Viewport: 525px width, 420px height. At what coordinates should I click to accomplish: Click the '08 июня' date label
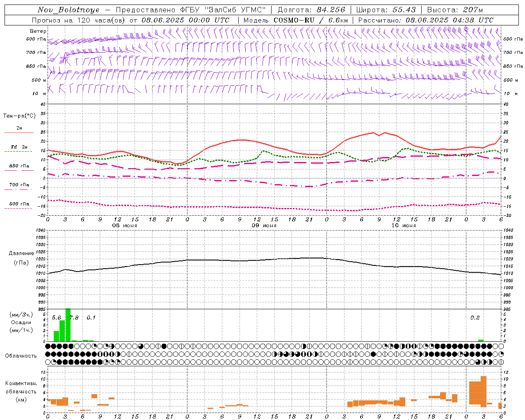click(x=125, y=226)
